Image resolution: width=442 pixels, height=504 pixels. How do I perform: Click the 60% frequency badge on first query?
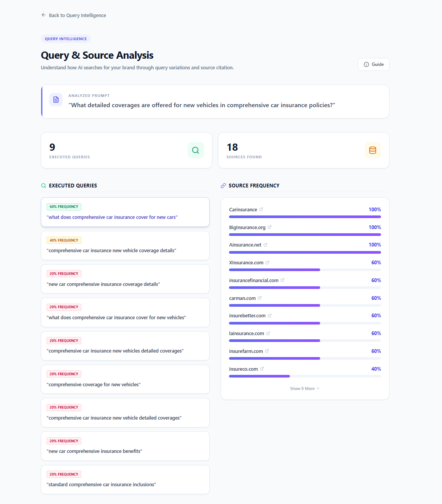(x=64, y=206)
